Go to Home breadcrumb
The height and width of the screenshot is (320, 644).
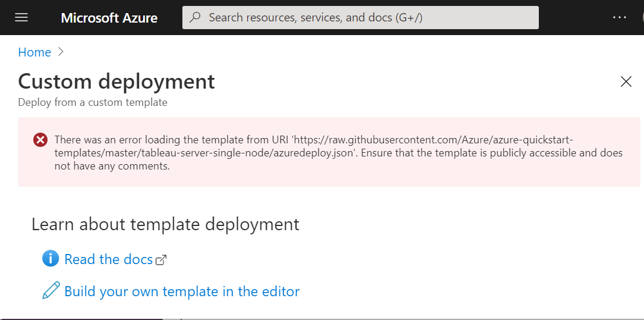34,52
